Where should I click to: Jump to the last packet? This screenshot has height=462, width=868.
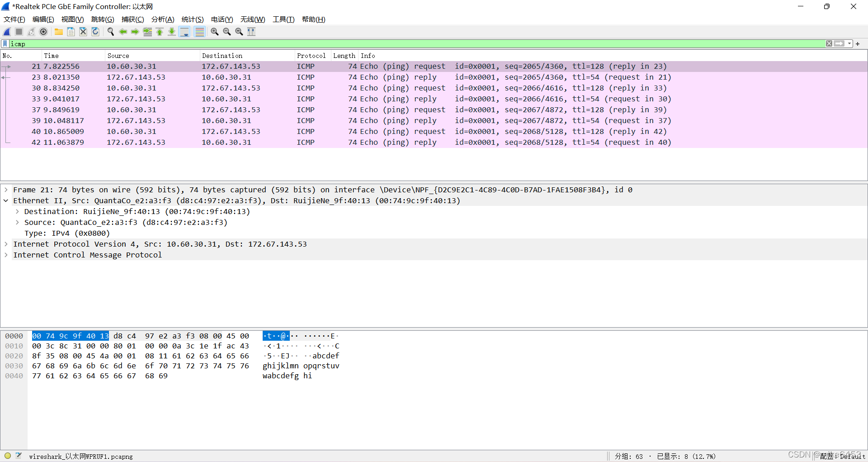172,32
